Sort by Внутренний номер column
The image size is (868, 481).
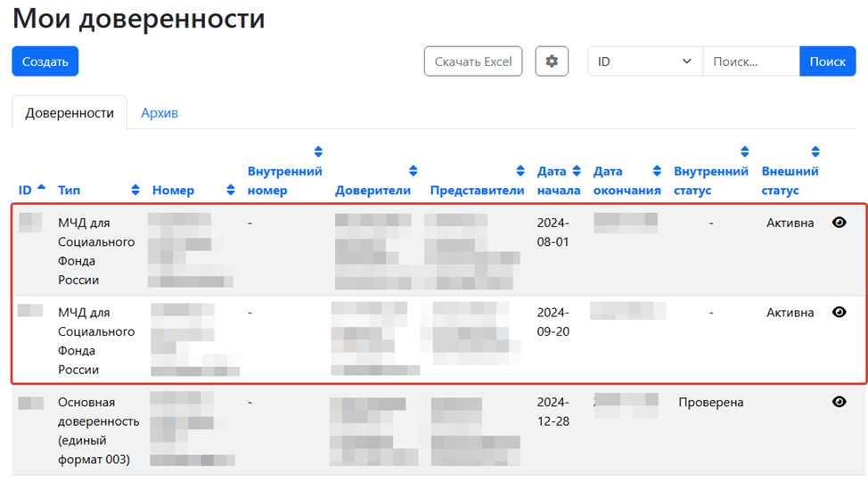point(318,151)
